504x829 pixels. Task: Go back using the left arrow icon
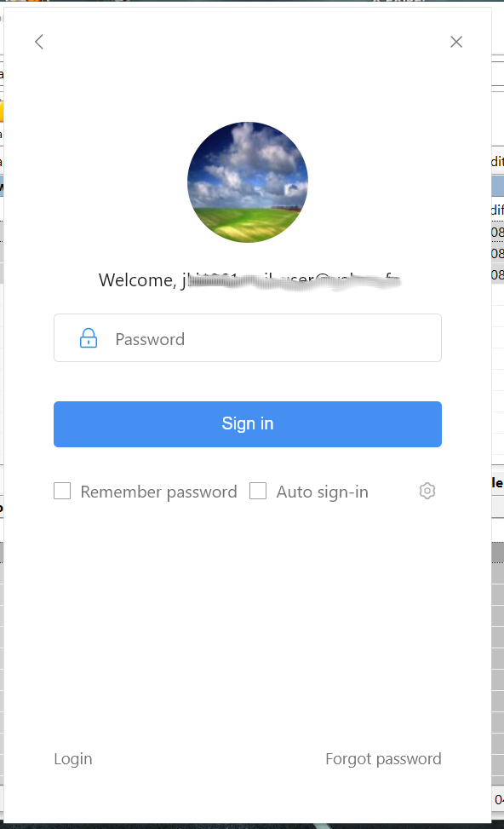pyautogui.click(x=39, y=42)
